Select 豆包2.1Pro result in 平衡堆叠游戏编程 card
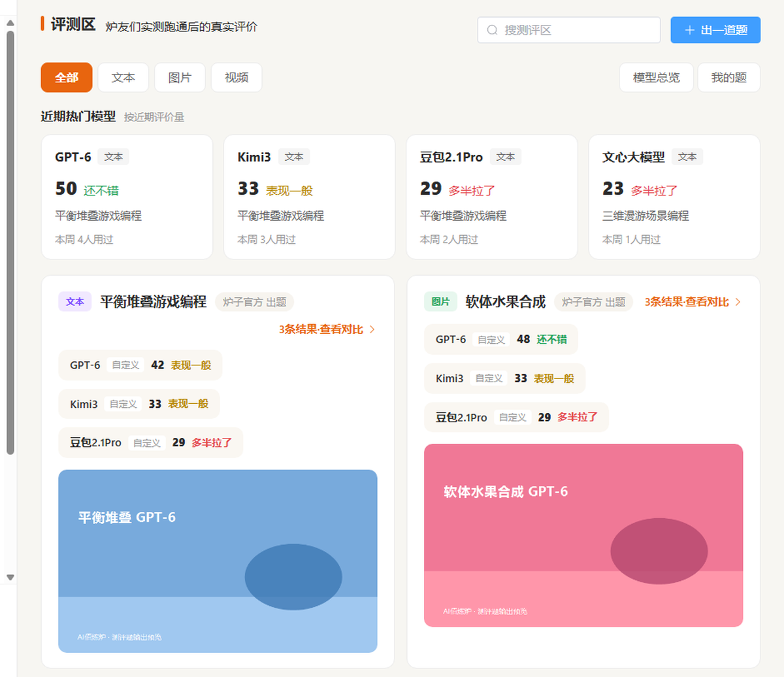This screenshot has height=677, width=784. click(151, 442)
